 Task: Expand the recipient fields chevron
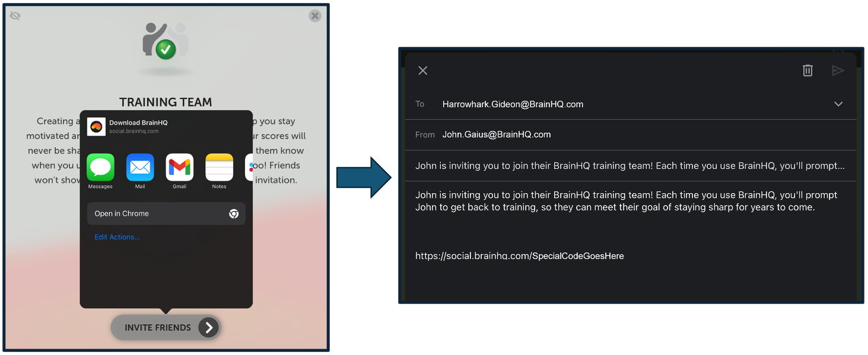click(838, 104)
